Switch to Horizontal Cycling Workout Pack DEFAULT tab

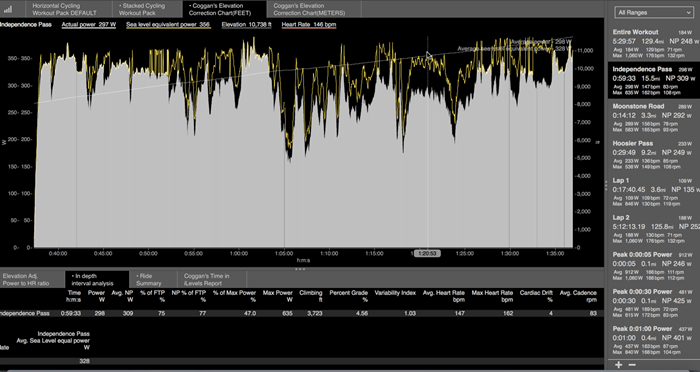tap(64, 9)
